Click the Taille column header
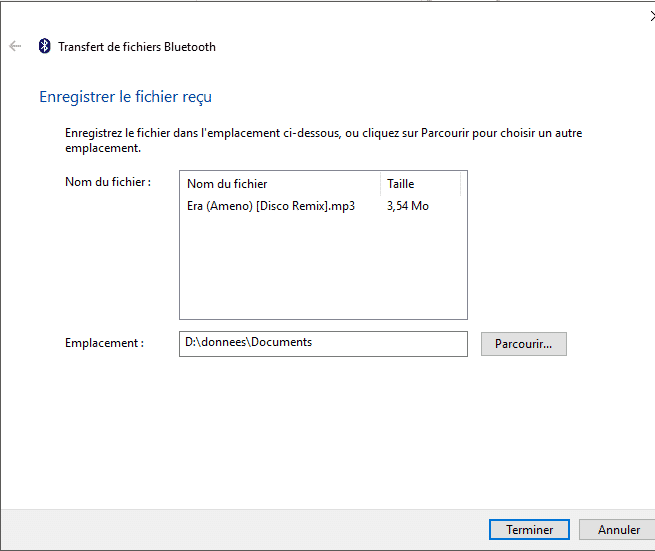 420,184
